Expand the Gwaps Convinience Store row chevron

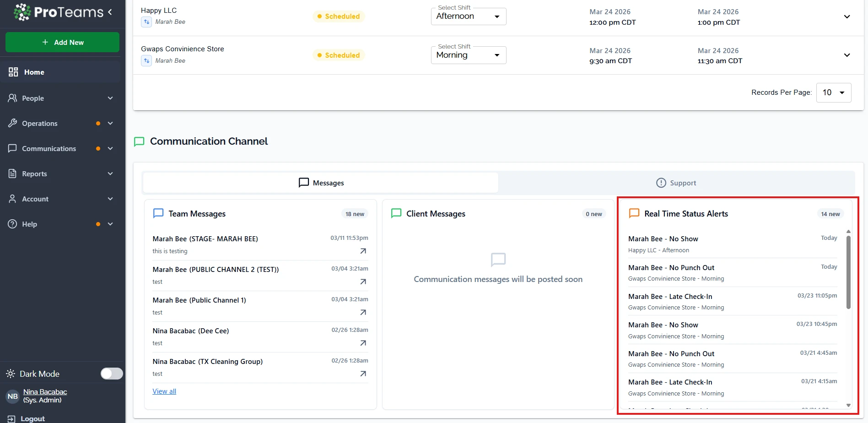[x=846, y=55]
